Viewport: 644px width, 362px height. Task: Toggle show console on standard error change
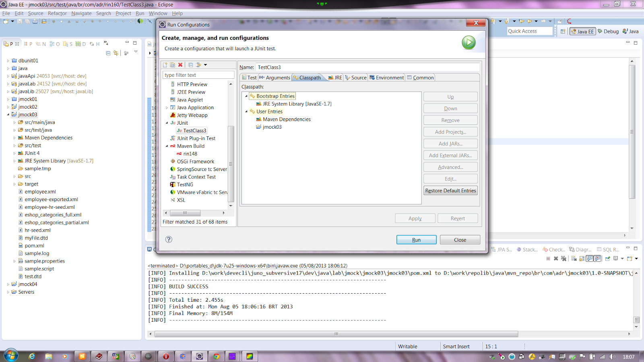(597, 259)
